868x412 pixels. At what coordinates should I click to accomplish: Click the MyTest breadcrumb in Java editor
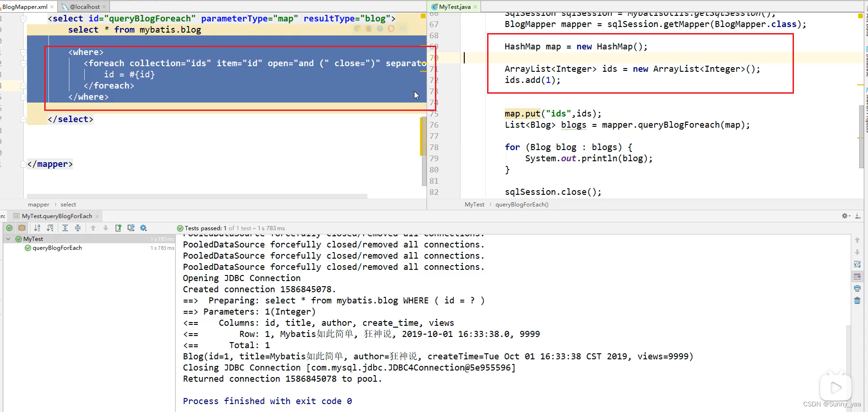tap(475, 205)
